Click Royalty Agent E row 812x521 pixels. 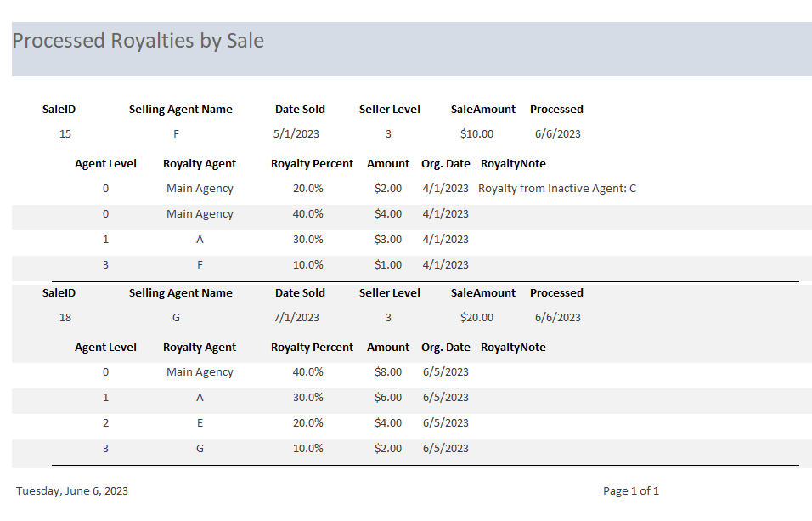[x=200, y=422]
